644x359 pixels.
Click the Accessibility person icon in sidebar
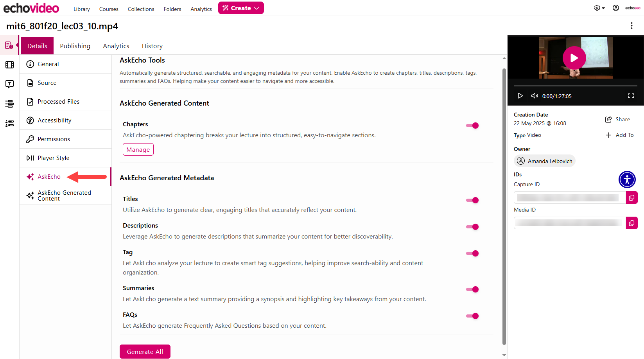30,120
